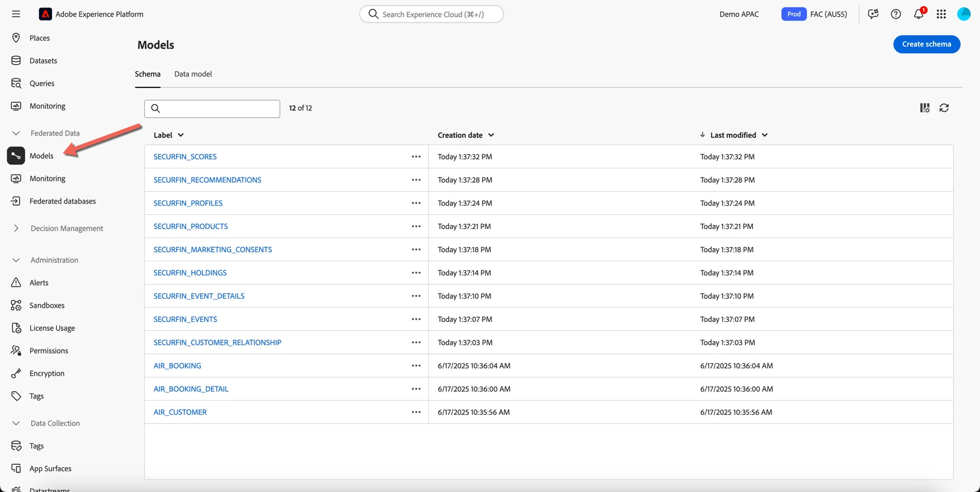Image resolution: width=980 pixels, height=492 pixels.
Task: Open Encryption in sidebar
Action: [47, 374]
